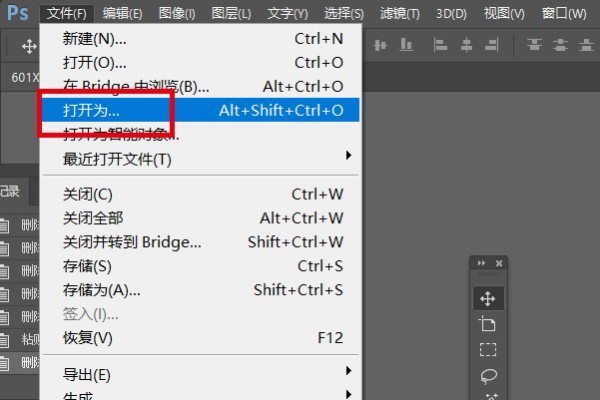Open the 图层(L) menu
This screenshot has height=400, width=600.
click(x=231, y=14)
